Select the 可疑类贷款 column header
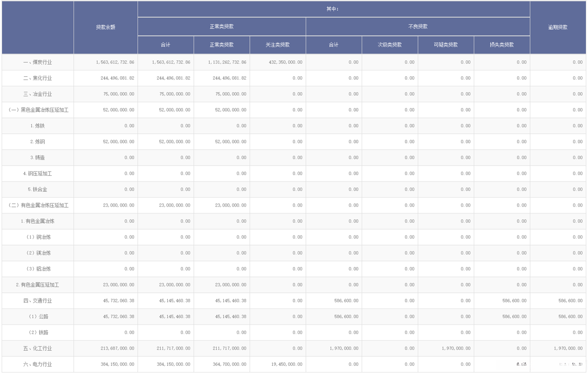Screen dimensions: 588x374 (446, 45)
